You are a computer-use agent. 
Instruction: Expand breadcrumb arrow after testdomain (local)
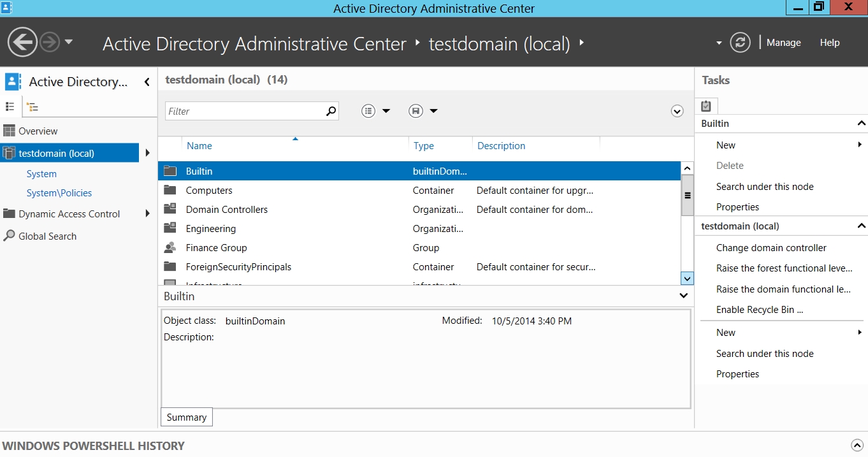tap(581, 43)
